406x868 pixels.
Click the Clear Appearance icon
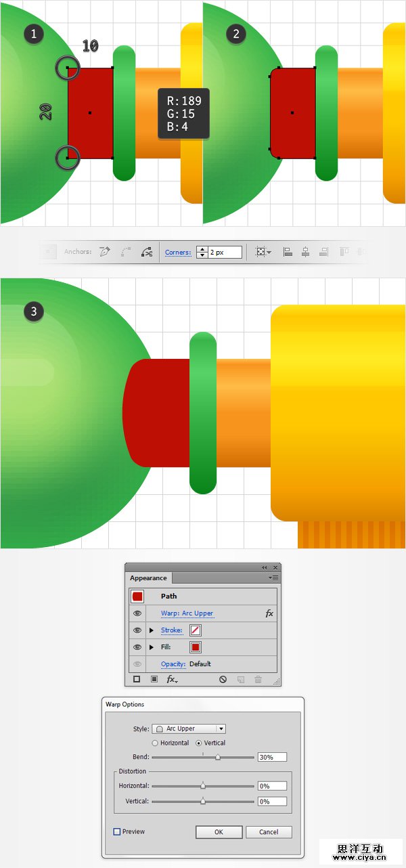click(x=223, y=679)
